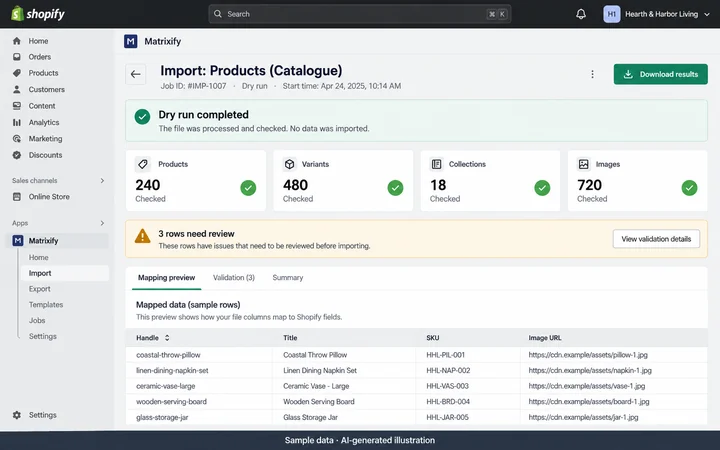
Task: Click the green check on the Products card
Action: coord(248,188)
